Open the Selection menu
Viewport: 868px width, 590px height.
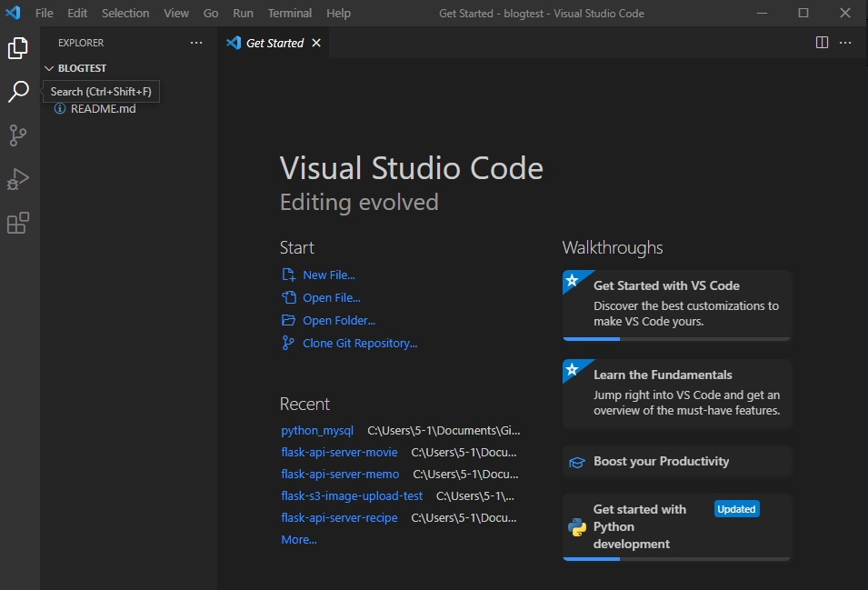pyautogui.click(x=125, y=13)
